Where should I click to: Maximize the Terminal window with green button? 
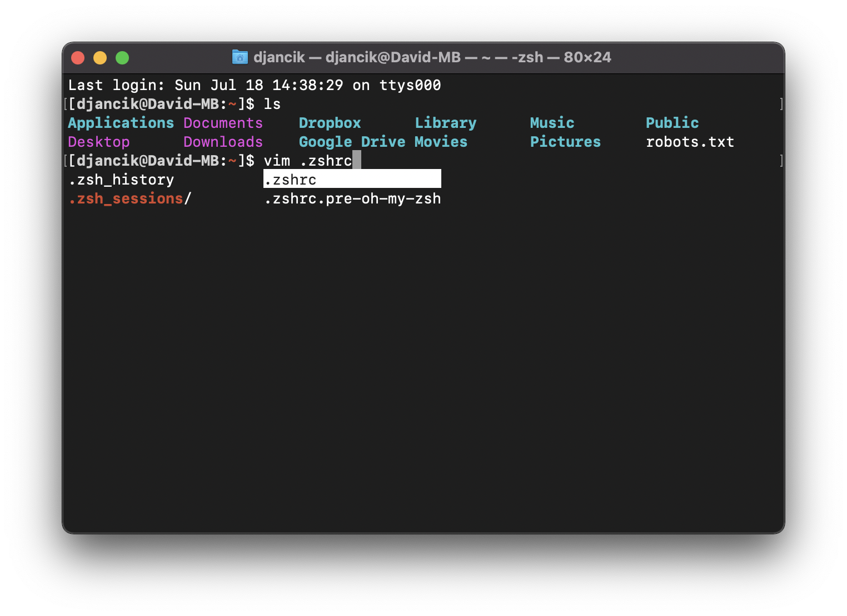pos(122,58)
